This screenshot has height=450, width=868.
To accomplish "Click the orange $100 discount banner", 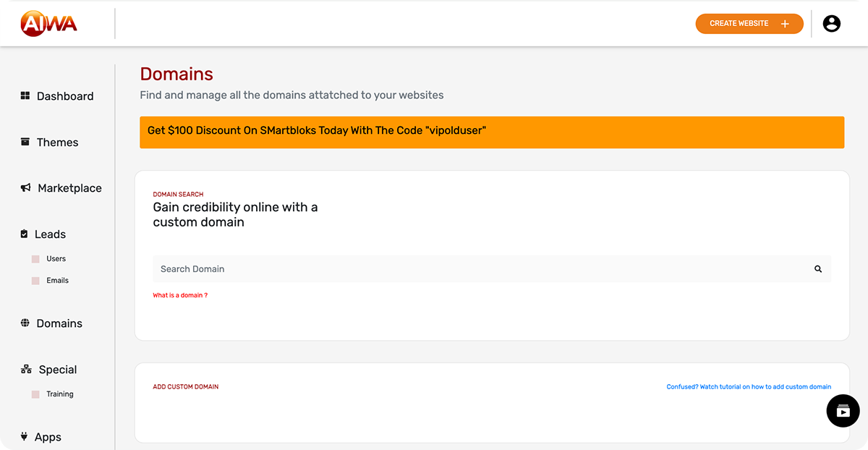I will point(492,132).
